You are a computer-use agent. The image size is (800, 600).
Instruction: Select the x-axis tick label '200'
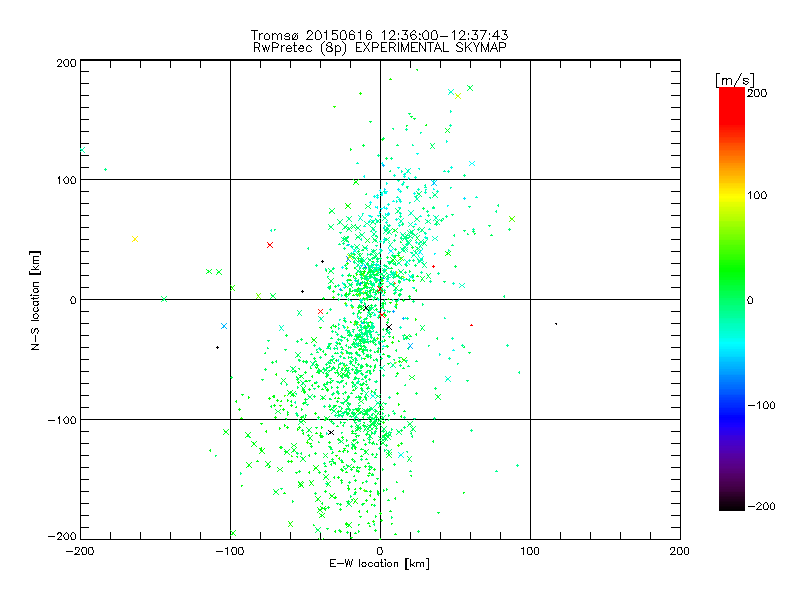680,551
